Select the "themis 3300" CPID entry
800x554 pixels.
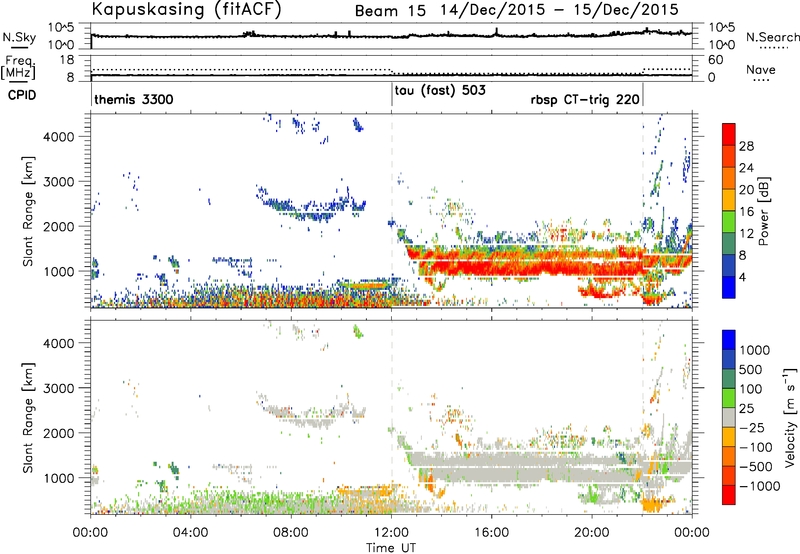[x=134, y=99]
